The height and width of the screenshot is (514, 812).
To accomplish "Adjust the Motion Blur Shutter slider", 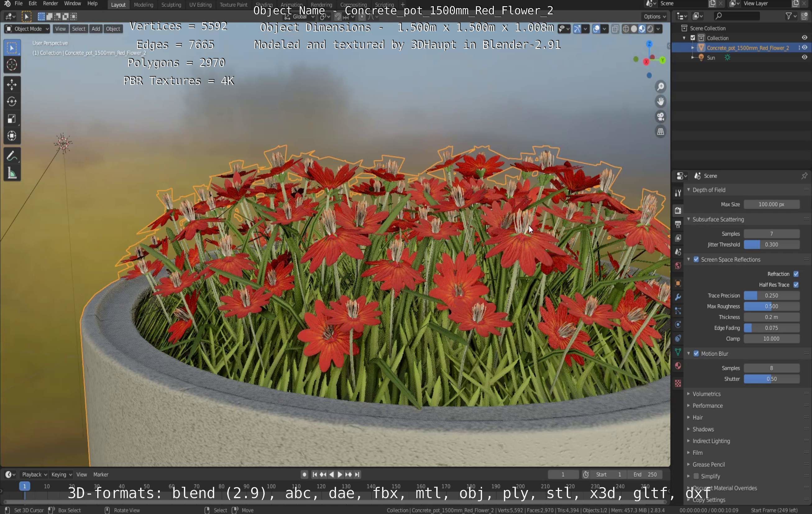I will click(771, 379).
